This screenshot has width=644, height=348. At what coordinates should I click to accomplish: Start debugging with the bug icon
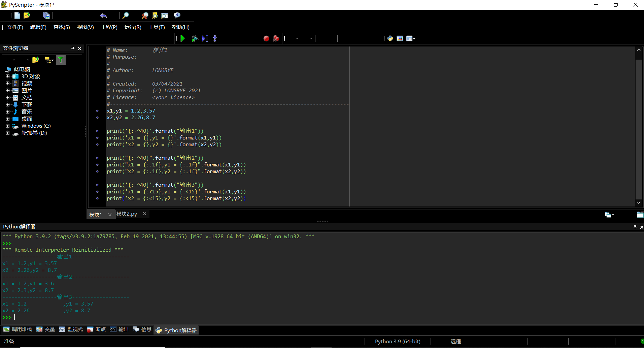[x=195, y=38]
